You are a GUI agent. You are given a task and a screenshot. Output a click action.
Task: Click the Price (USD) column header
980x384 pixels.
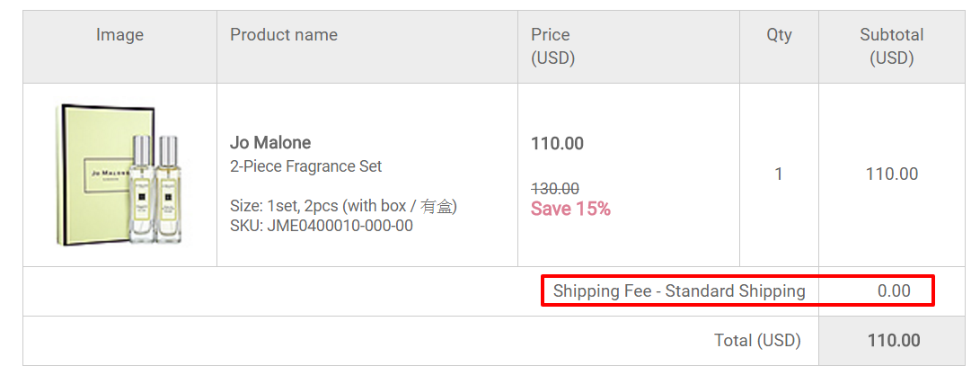[552, 46]
